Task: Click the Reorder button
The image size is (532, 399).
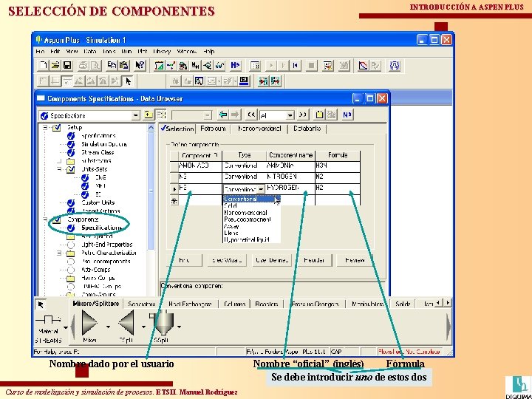Action: pyautogui.click(x=314, y=260)
